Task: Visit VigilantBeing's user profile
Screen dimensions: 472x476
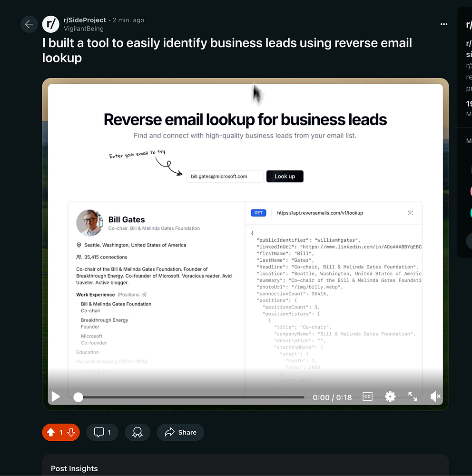Action: (x=83, y=29)
